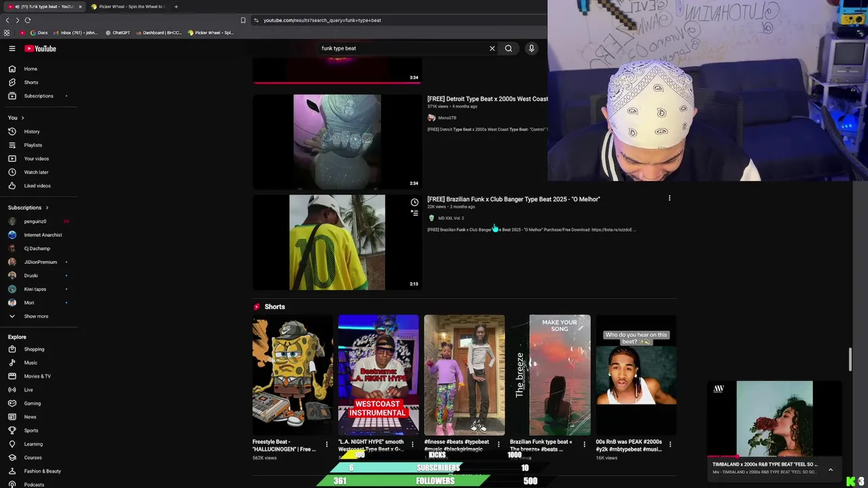Open a new browser tab with the plus

coord(176,7)
